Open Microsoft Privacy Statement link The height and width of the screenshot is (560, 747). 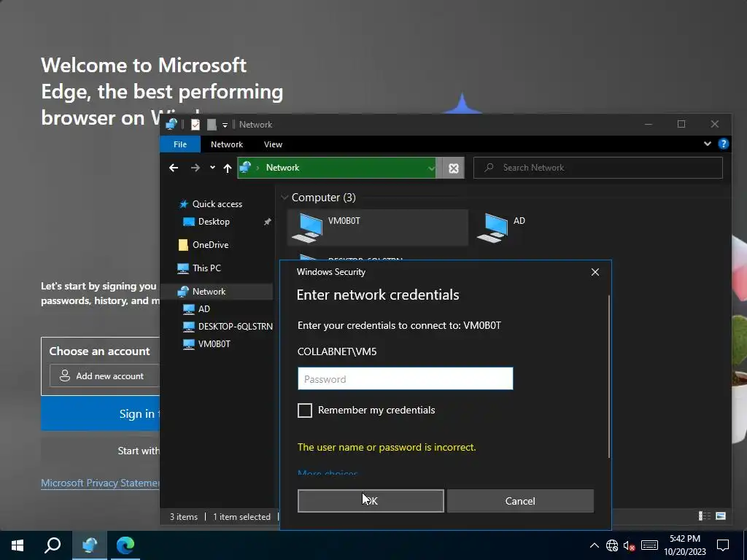(x=100, y=483)
